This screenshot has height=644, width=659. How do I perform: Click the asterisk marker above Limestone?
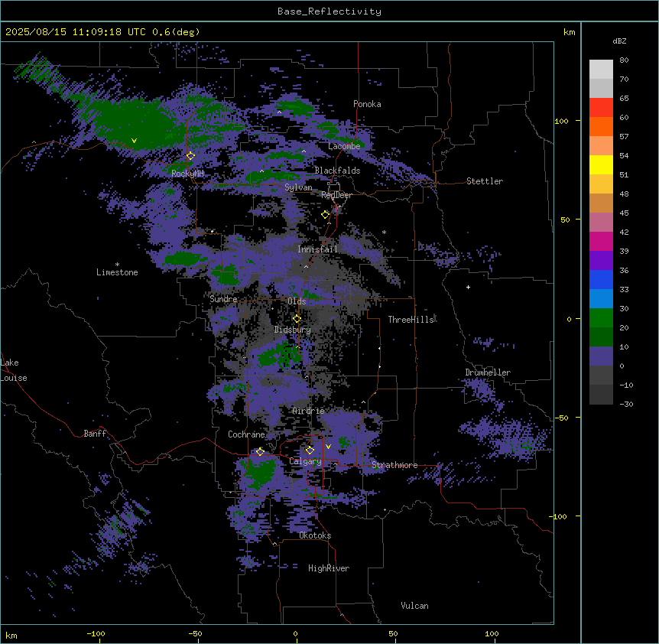117,265
